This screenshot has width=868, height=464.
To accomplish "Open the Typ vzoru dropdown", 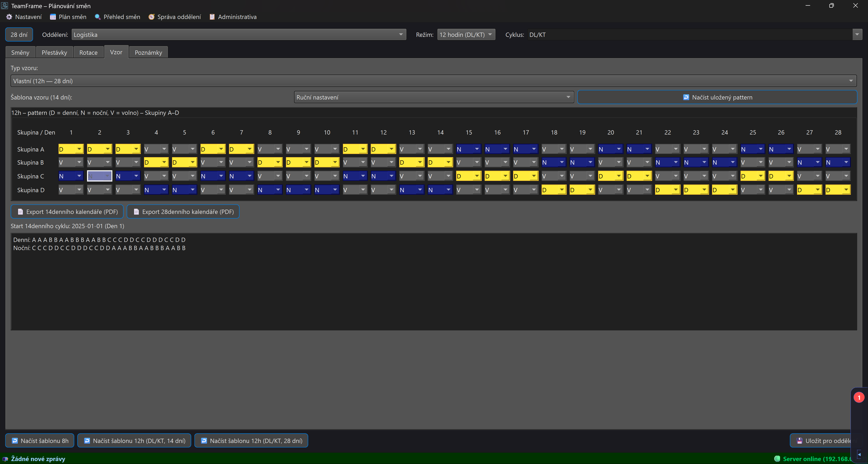I will click(433, 81).
